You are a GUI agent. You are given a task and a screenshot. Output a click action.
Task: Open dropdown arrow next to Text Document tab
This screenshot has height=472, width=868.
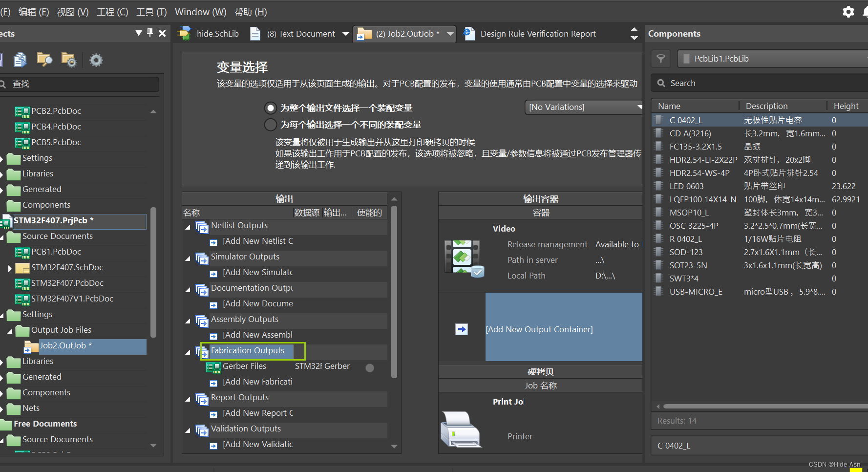pyautogui.click(x=346, y=34)
